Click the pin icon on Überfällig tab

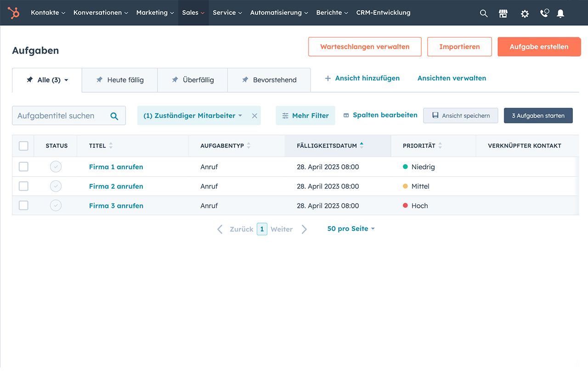click(175, 80)
